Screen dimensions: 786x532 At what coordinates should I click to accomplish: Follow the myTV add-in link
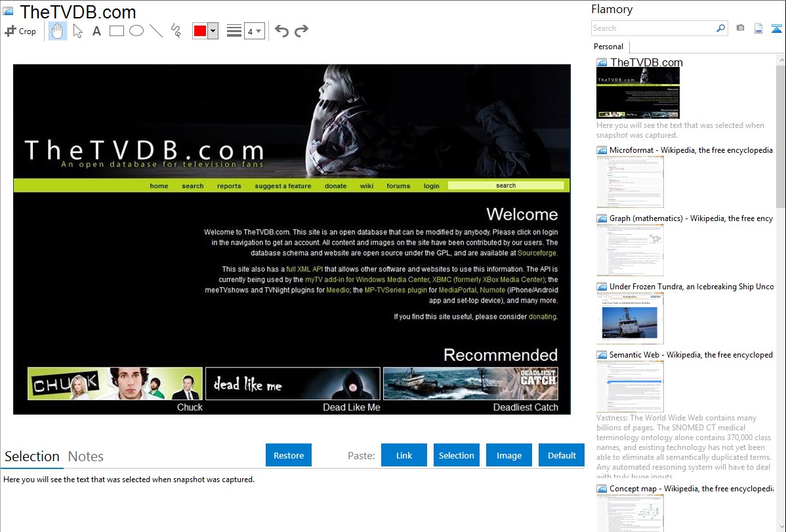(367, 280)
